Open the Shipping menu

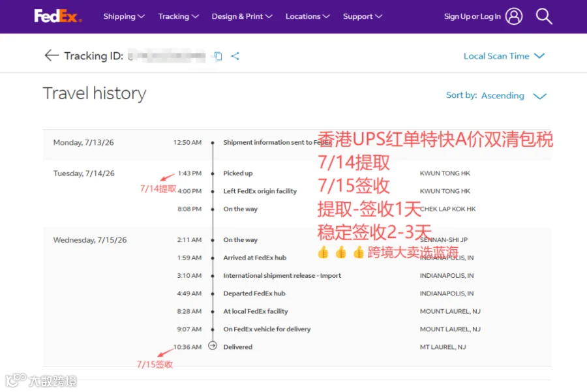124,16
